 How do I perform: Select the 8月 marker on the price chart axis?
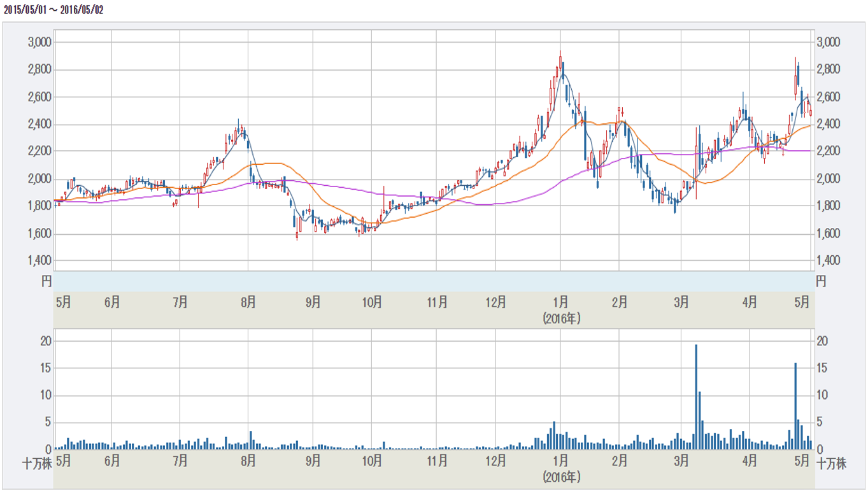(x=248, y=302)
